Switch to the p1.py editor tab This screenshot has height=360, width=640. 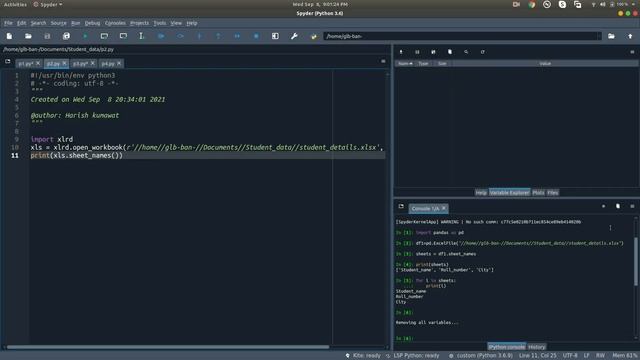pos(25,64)
